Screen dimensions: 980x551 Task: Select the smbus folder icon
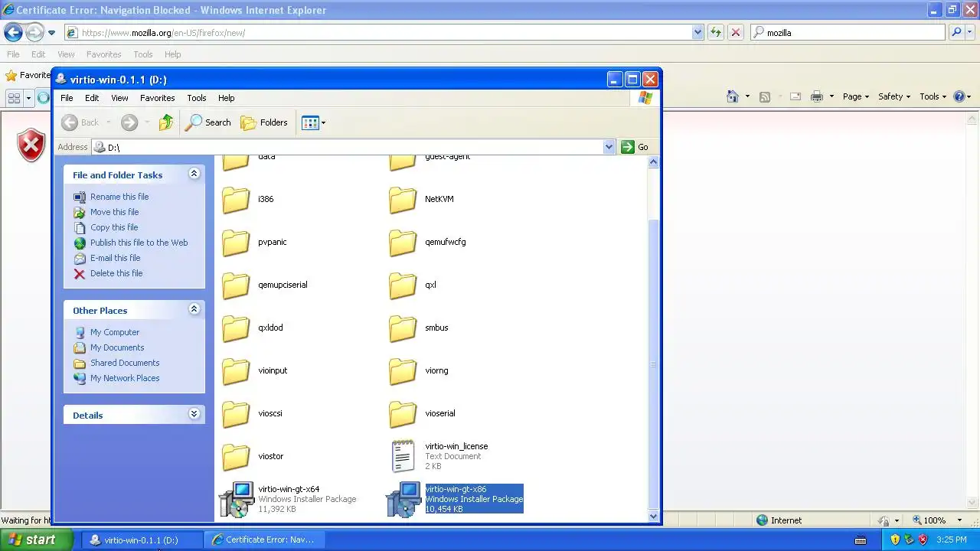[x=403, y=328]
